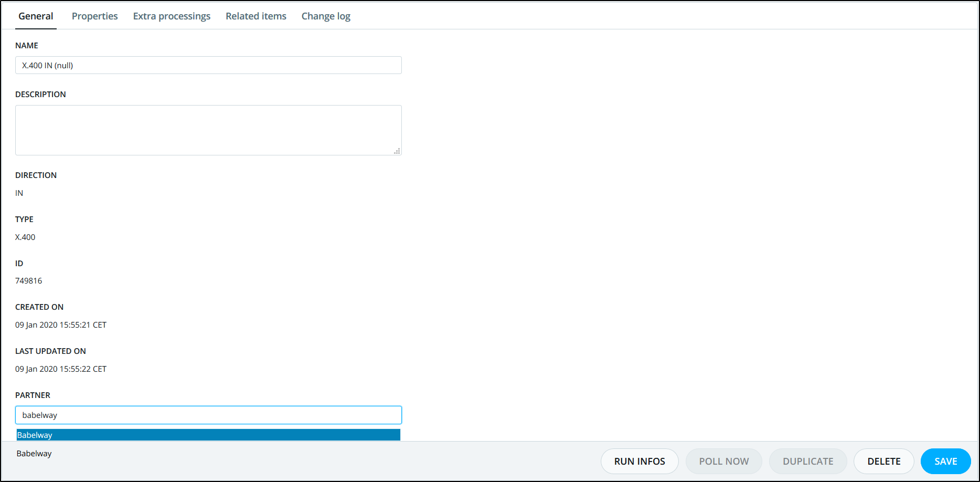Click the Name field containing X.400 IN (null)

coord(208,65)
